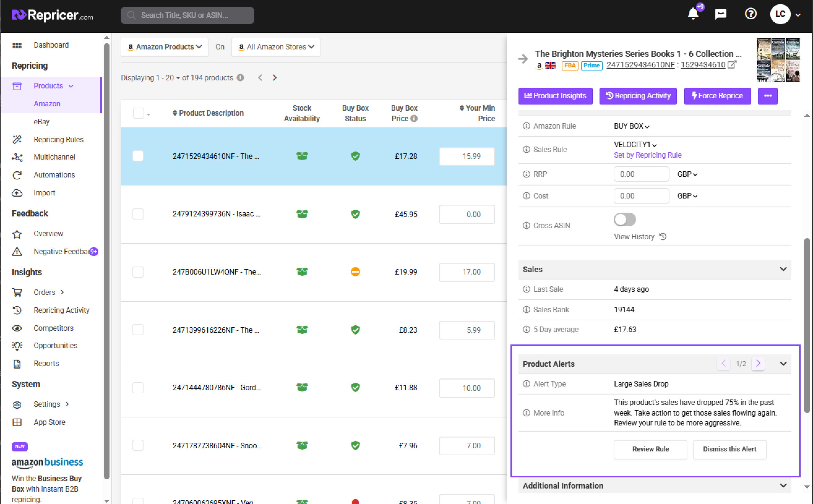Open Dashboard in the sidebar
This screenshot has height=504, width=813.
[x=51, y=45]
